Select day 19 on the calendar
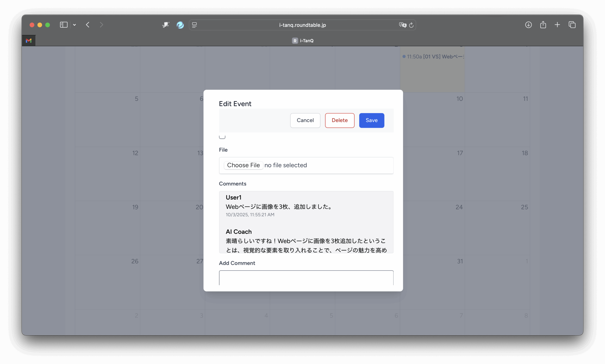 pyautogui.click(x=135, y=207)
